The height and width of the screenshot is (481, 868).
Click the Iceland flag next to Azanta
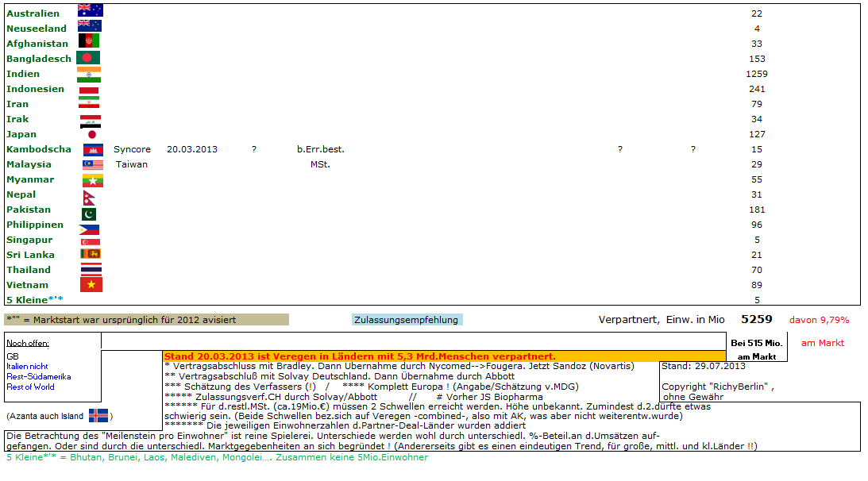[98, 415]
